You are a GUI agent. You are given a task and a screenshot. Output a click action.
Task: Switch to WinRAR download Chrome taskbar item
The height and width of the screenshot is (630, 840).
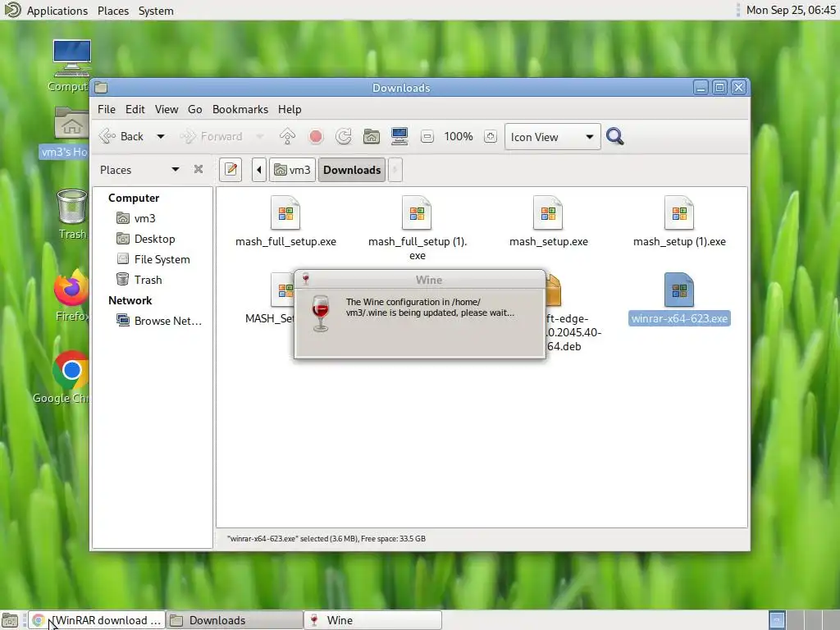(x=97, y=620)
